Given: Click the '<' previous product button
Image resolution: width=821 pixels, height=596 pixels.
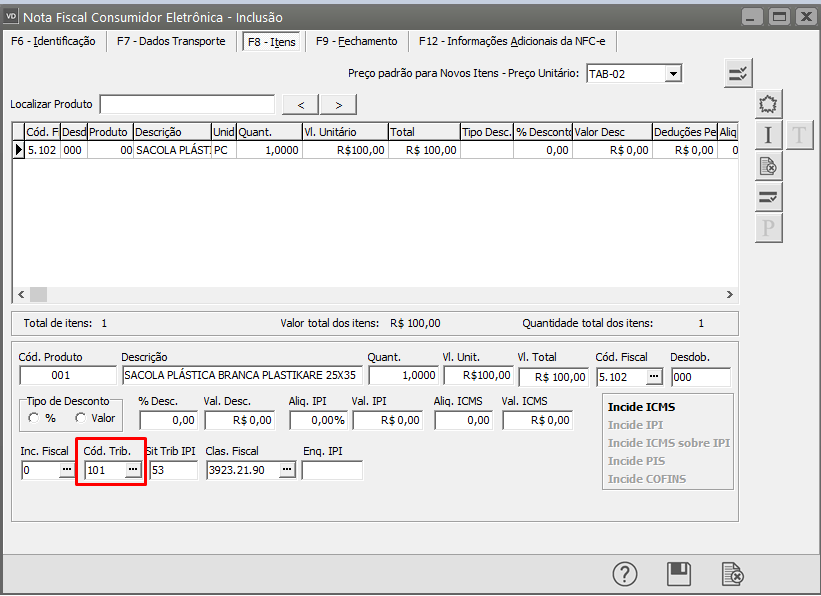Looking at the screenshot, I should tap(301, 104).
